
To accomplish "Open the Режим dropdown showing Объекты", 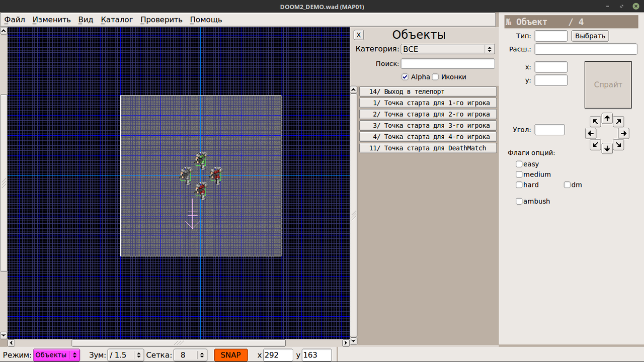I will pos(56,355).
